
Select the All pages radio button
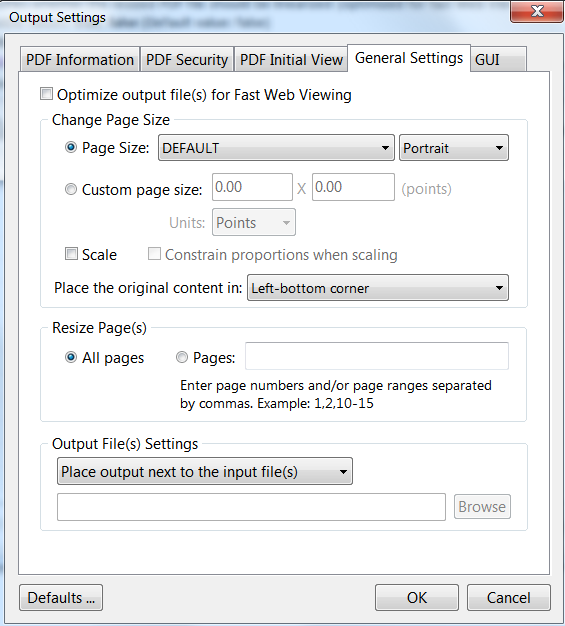tap(71, 357)
